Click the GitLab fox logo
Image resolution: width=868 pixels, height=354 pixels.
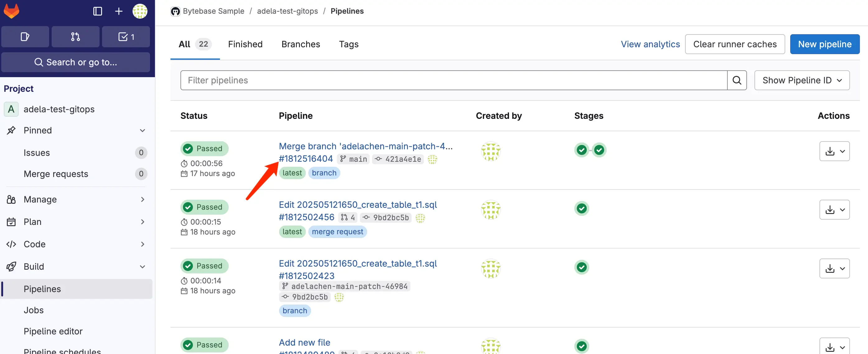pos(12,12)
